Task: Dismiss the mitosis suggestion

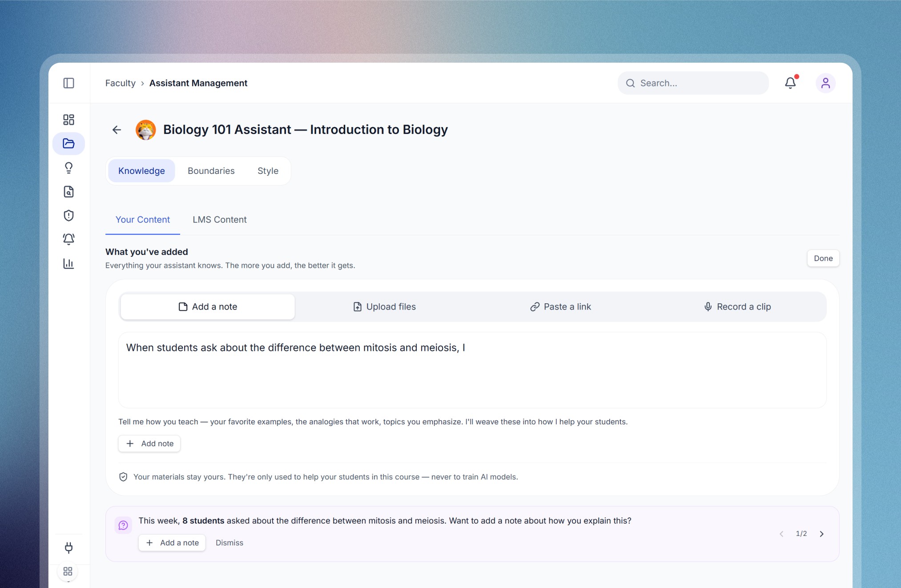Action: pos(229,543)
